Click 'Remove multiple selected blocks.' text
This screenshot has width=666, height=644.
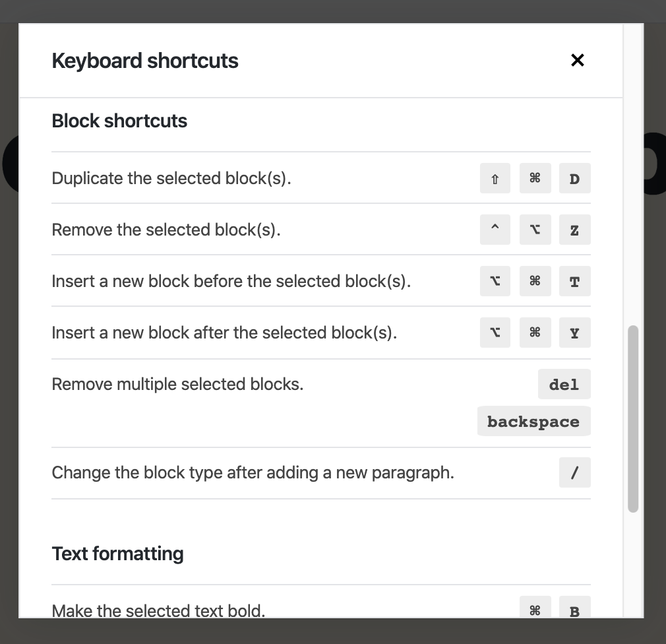(x=177, y=384)
